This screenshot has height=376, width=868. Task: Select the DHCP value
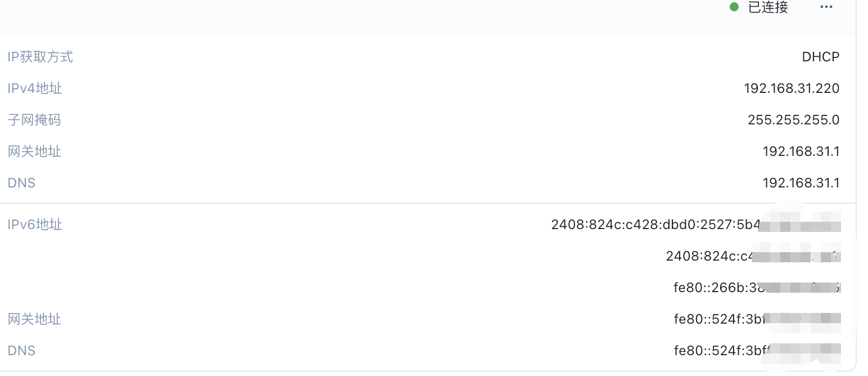tap(820, 57)
